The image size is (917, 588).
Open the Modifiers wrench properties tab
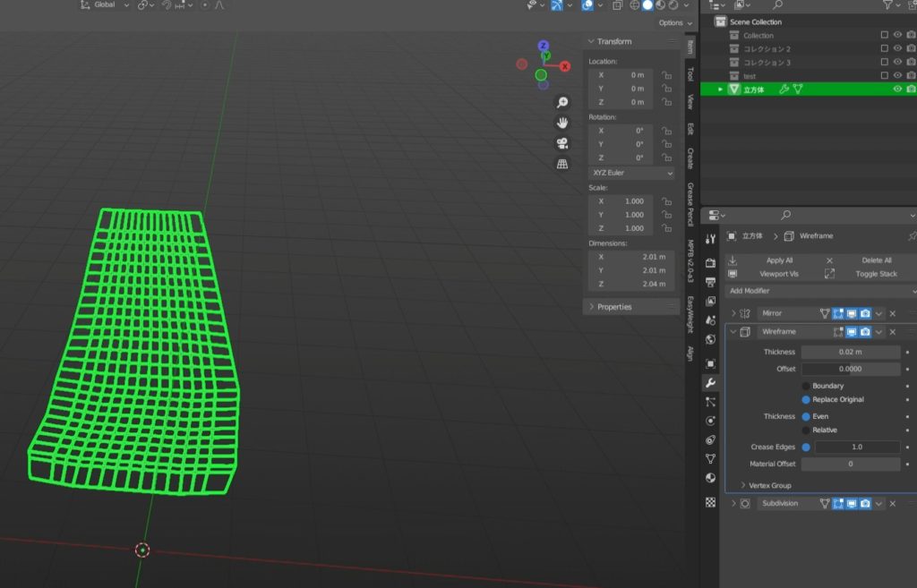(710, 383)
